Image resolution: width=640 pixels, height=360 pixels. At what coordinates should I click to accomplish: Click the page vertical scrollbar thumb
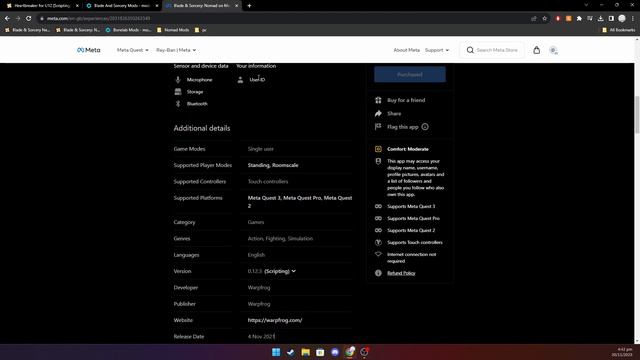point(637,114)
